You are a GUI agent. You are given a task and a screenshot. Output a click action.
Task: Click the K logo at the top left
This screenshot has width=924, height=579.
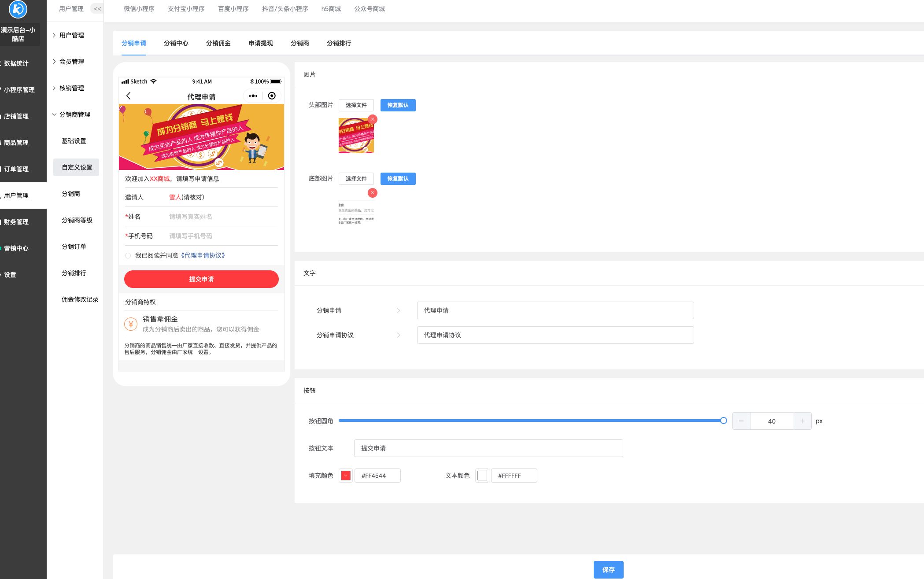tap(18, 9)
